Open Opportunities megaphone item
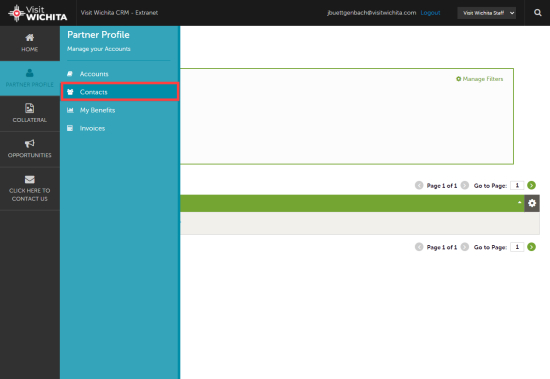Image resolution: width=550 pixels, height=379 pixels. pos(30,149)
